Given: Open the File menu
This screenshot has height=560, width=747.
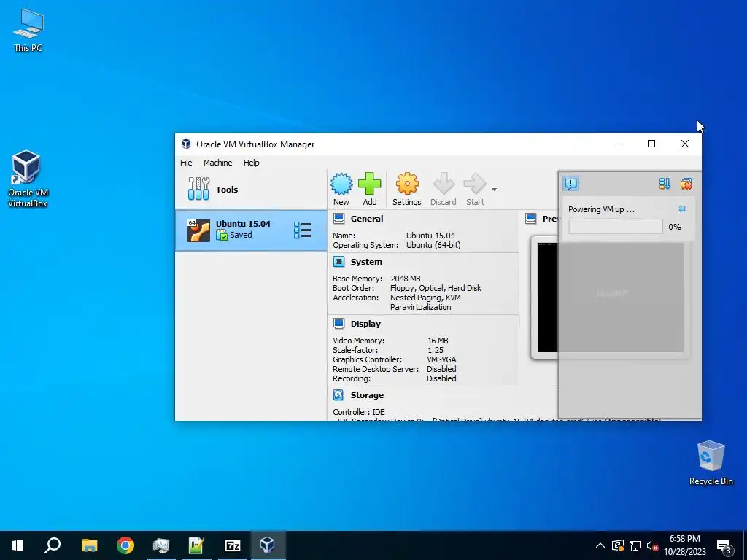Looking at the screenshot, I should pyautogui.click(x=186, y=163).
